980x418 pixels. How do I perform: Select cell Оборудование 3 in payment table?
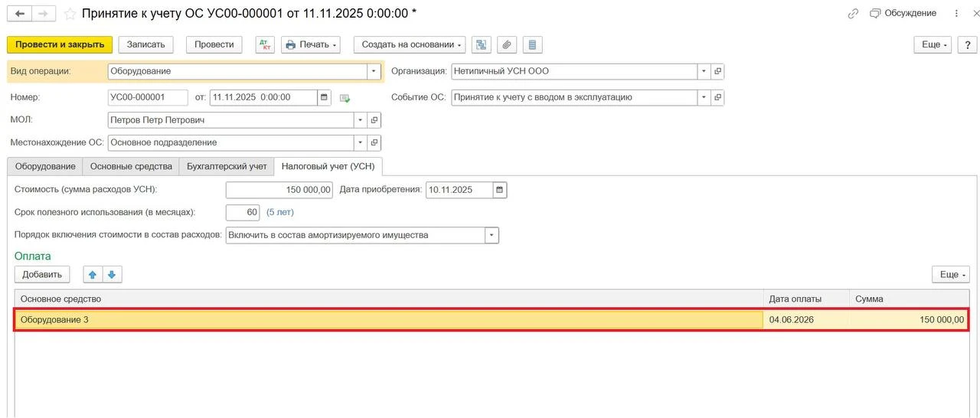[389, 319]
